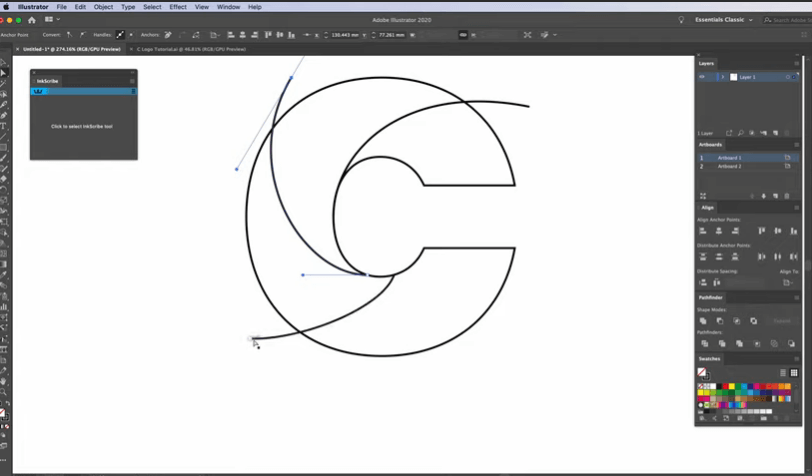Viewport: 812px width, 476px height.
Task: Switch Swatches panel to thumbnail view
Action: 794,373
